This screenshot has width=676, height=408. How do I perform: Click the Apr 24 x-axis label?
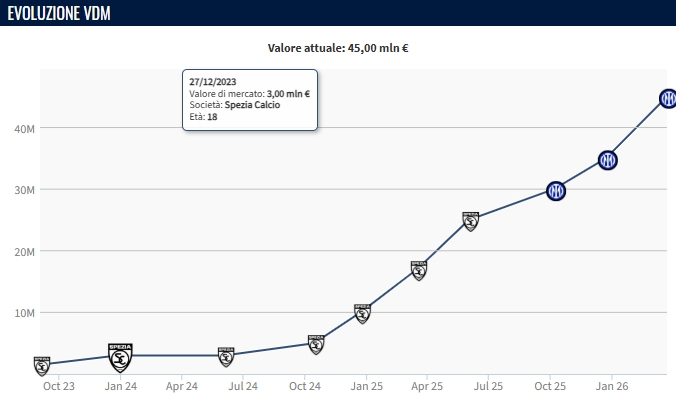(181, 386)
